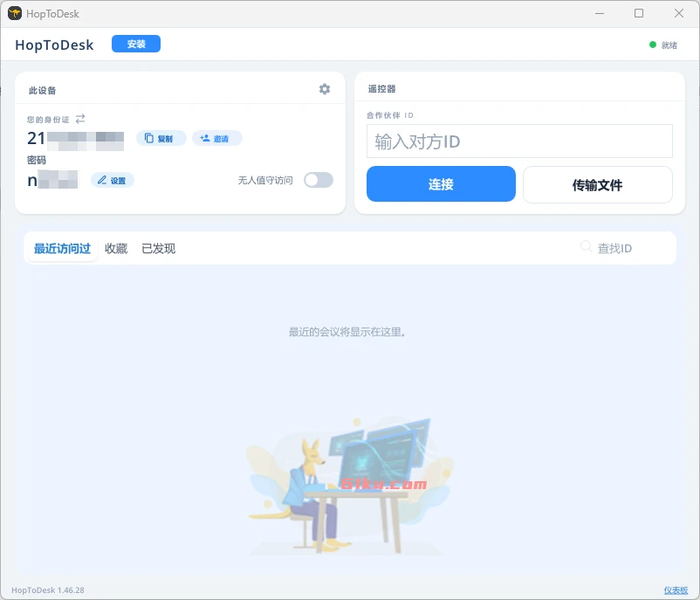
Task: Close the HopToDesk window
Action: [x=679, y=13]
